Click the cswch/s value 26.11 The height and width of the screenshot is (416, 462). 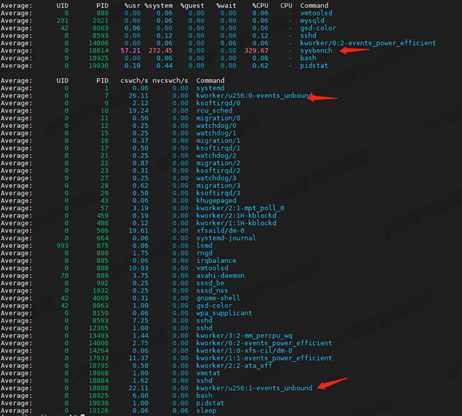138,96
